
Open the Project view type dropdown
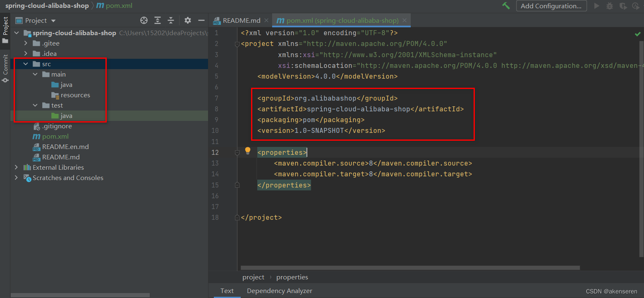click(36, 20)
